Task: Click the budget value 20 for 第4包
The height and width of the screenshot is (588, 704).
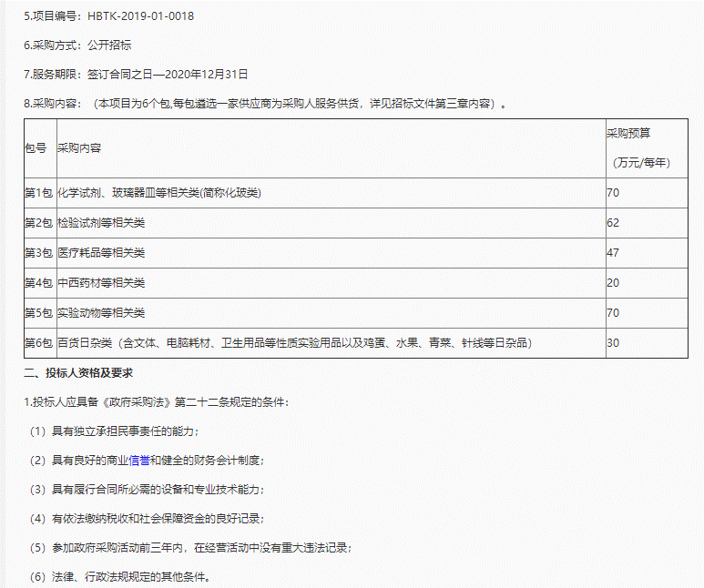Action: pyautogui.click(x=613, y=283)
